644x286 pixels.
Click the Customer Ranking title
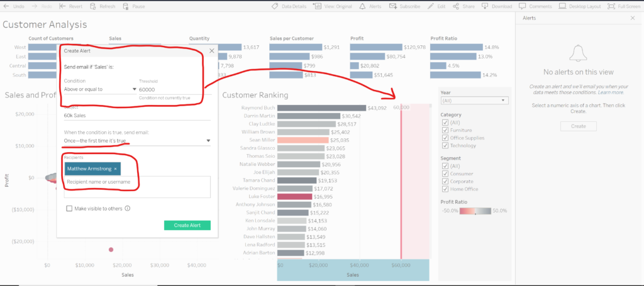(255, 95)
